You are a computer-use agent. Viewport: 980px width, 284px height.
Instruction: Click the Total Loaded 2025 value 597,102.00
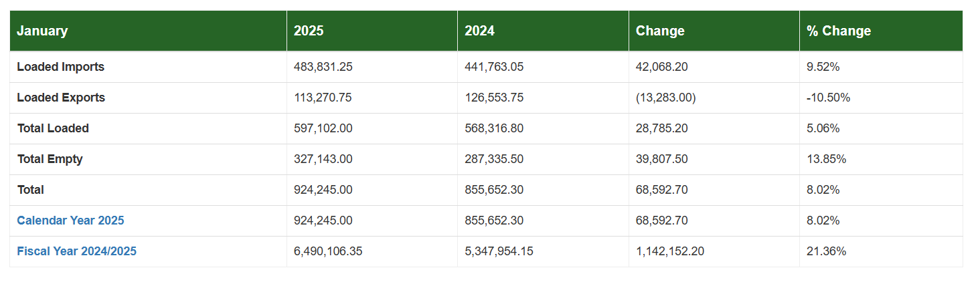(x=323, y=128)
